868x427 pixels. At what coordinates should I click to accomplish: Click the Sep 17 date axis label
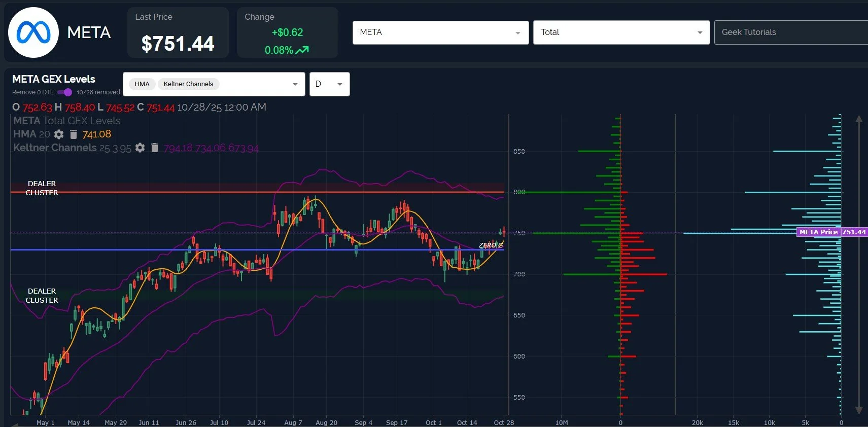pos(397,422)
